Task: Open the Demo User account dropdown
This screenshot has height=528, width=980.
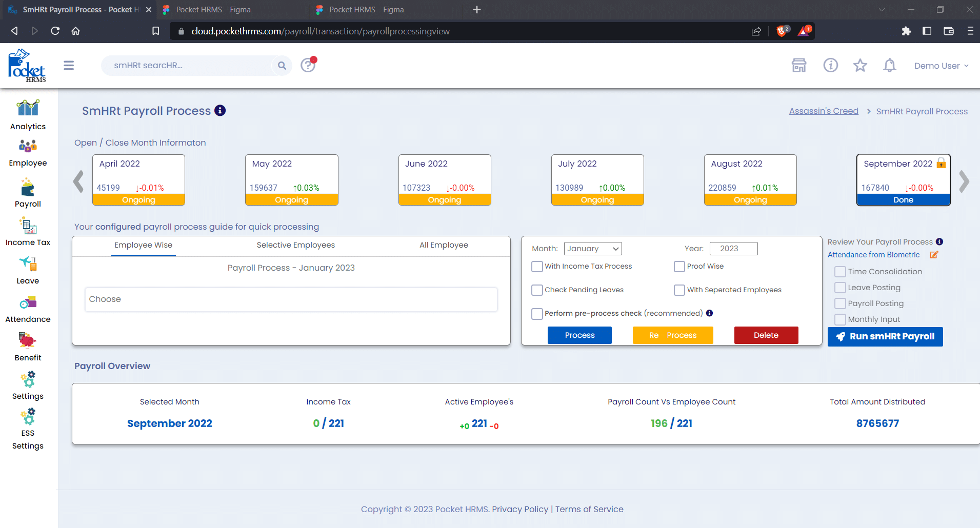Action: 941,66
